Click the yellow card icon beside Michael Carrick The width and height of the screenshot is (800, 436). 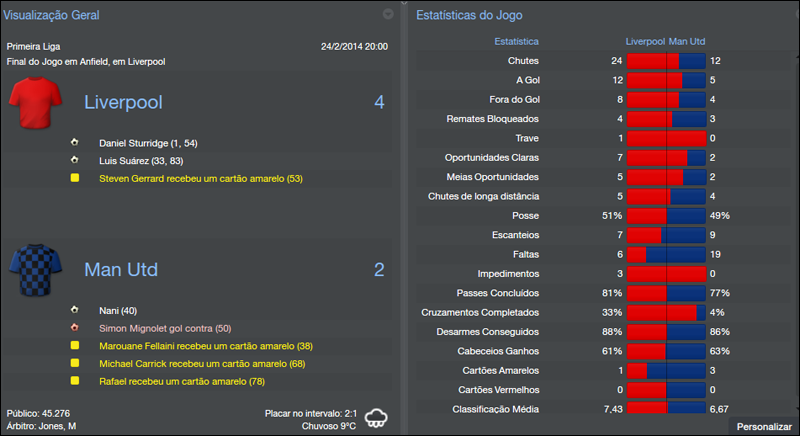(74, 363)
